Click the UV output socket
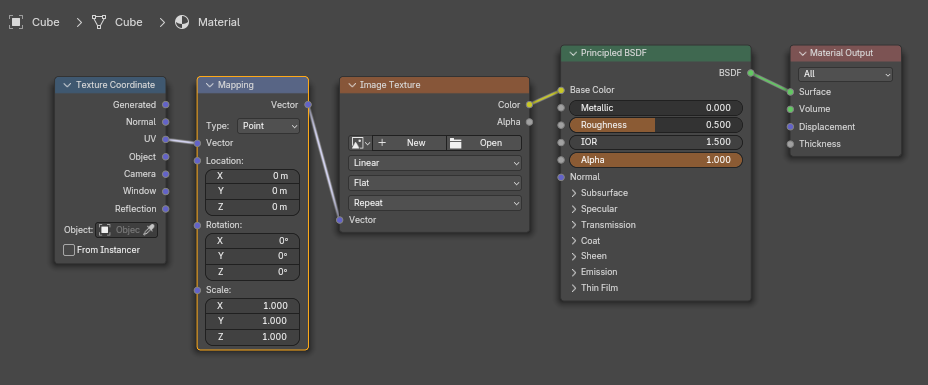This screenshot has height=385, width=928. pos(166,140)
